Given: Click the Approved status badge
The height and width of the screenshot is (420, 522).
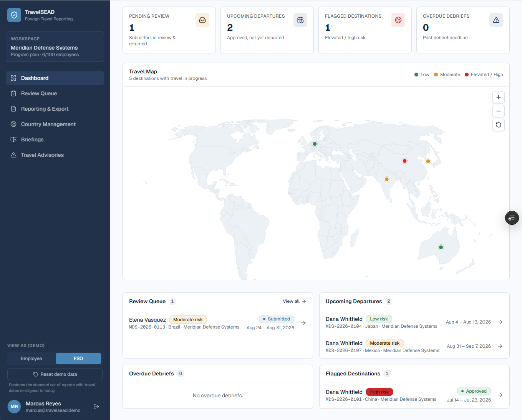Looking at the screenshot, I should [474, 391].
